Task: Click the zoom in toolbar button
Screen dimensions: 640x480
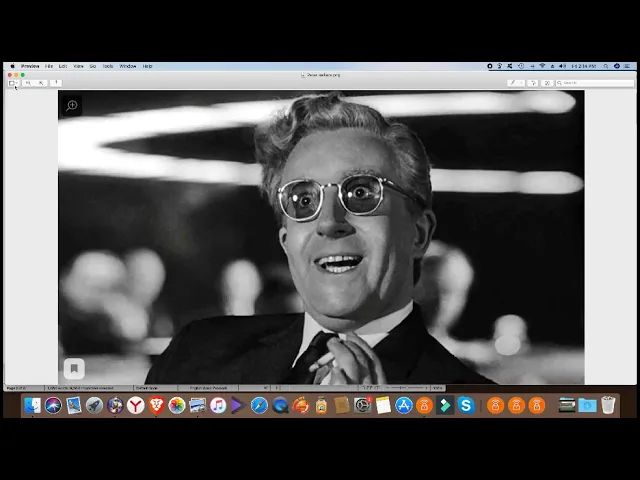Action: click(x=40, y=83)
